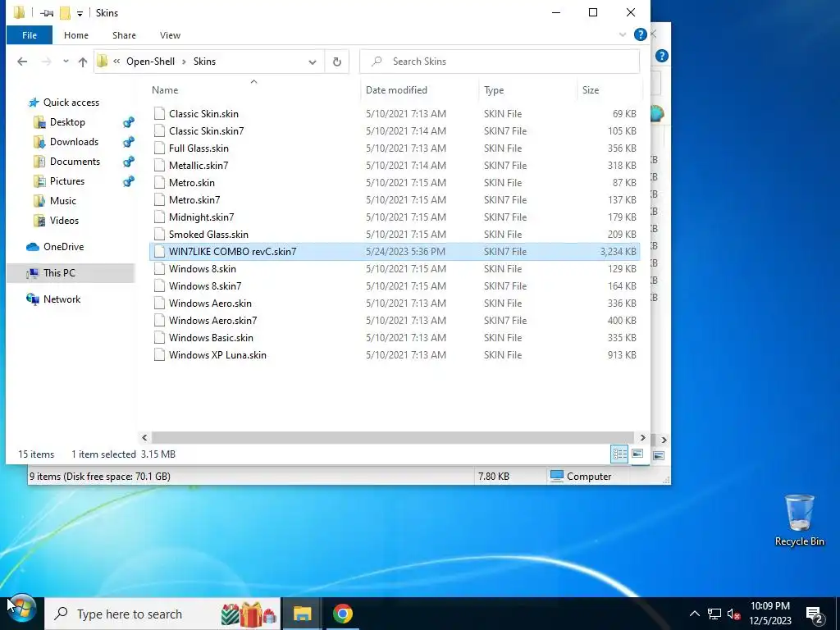Click the file icon of Midnight.skin7
The width and height of the screenshot is (840, 630).
tap(159, 217)
